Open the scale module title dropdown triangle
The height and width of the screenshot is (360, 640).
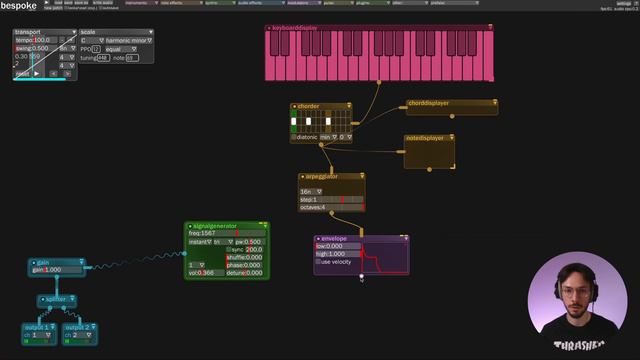[x=151, y=32]
